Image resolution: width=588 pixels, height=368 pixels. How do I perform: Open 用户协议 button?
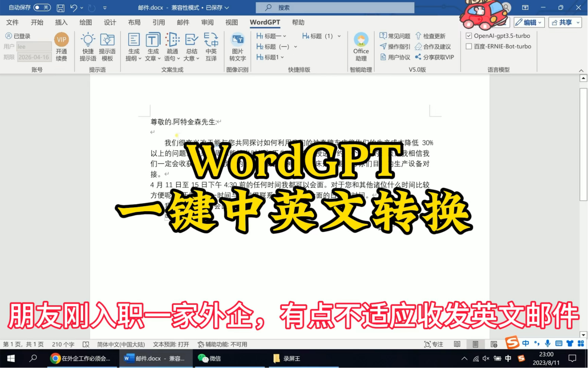(x=395, y=57)
